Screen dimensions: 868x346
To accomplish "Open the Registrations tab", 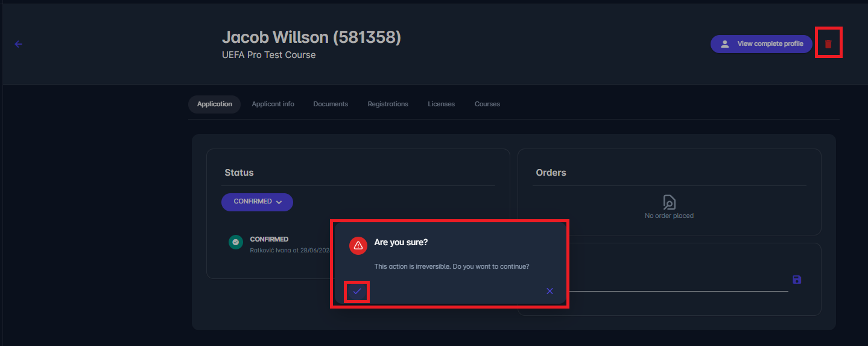I will pyautogui.click(x=388, y=104).
